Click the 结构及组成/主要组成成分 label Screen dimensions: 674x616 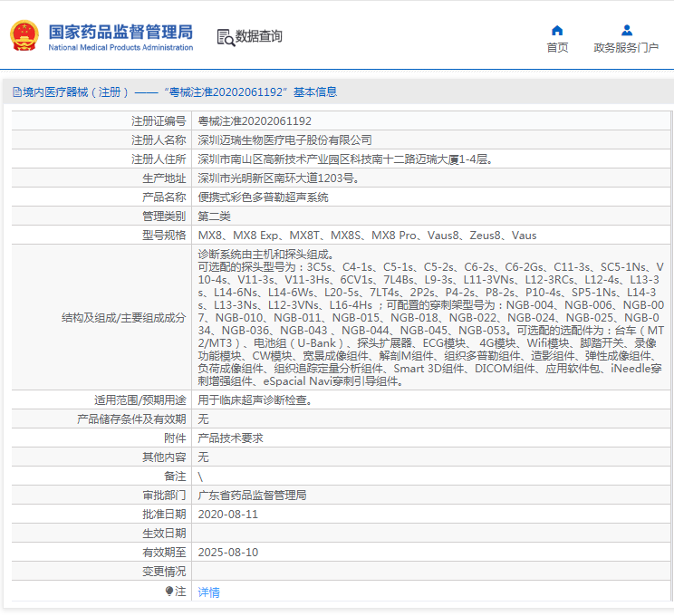pos(124,318)
